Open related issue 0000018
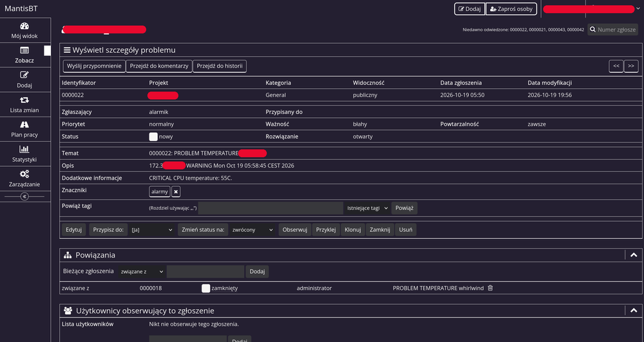Image resolution: width=644 pixels, height=342 pixels. pos(151,288)
